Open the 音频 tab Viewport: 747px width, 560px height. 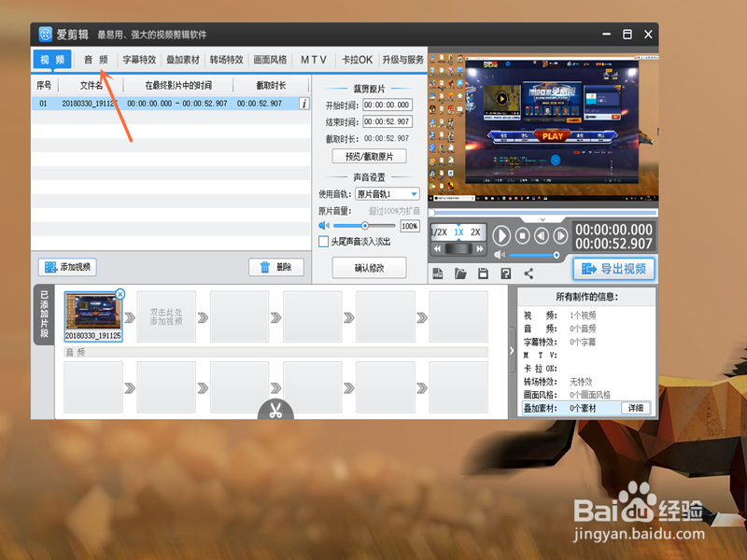click(x=96, y=60)
